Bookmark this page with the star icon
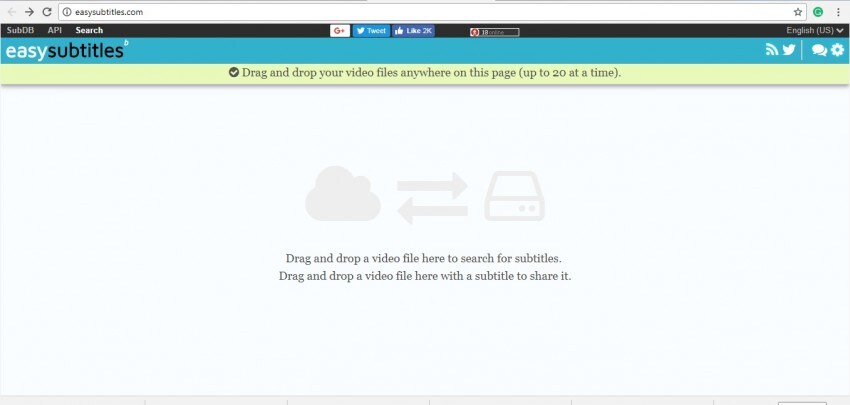Image resolution: width=850 pixels, height=405 pixels. [798, 12]
